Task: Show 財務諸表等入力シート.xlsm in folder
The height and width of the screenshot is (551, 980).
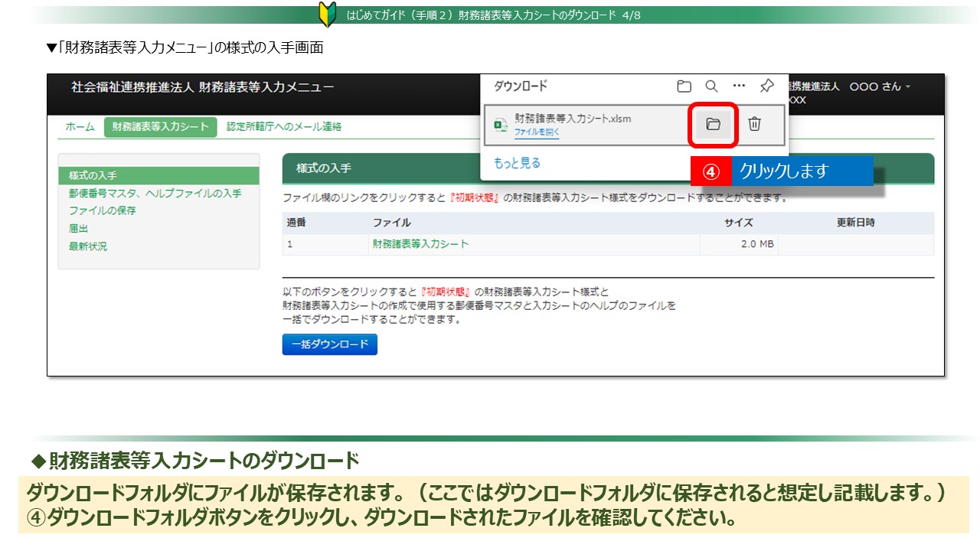Action: pyautogui.click(x=713, y=124)
